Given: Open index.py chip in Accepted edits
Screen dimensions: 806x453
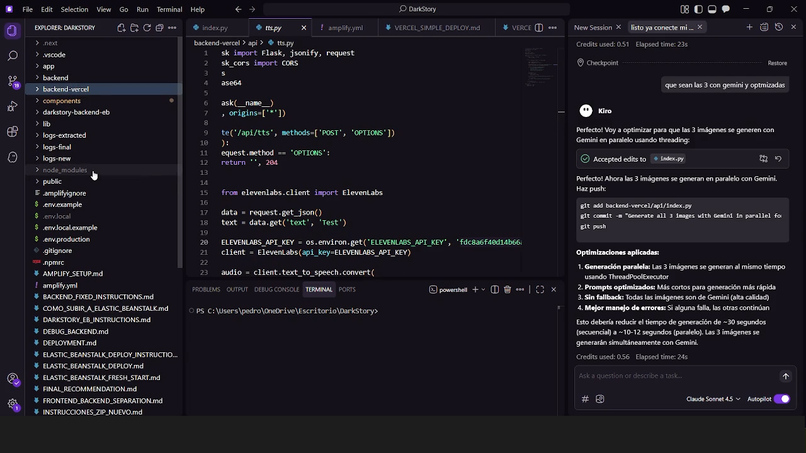Looking at the screenshot, I should [x=668, y=159].
